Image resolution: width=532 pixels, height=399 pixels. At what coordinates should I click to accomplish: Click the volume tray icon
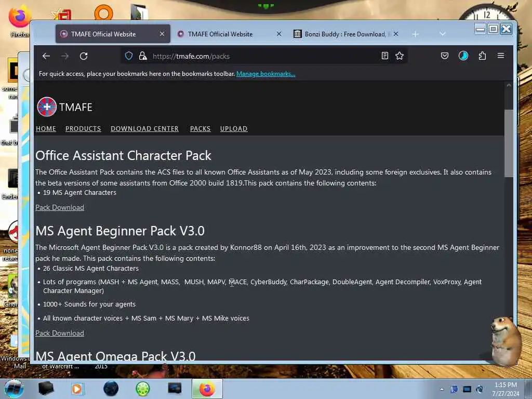(x=480, y=389)
